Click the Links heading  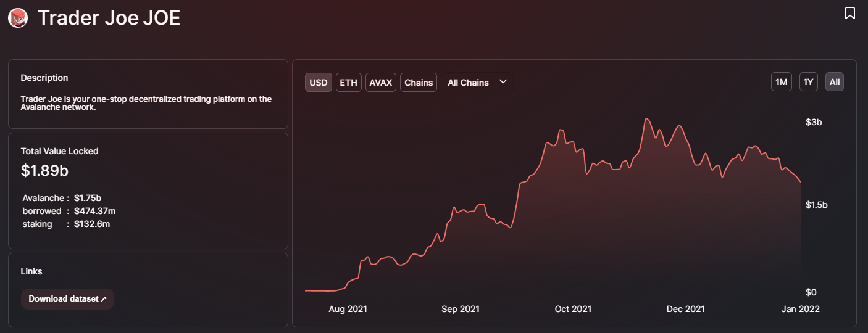[31, 271]
